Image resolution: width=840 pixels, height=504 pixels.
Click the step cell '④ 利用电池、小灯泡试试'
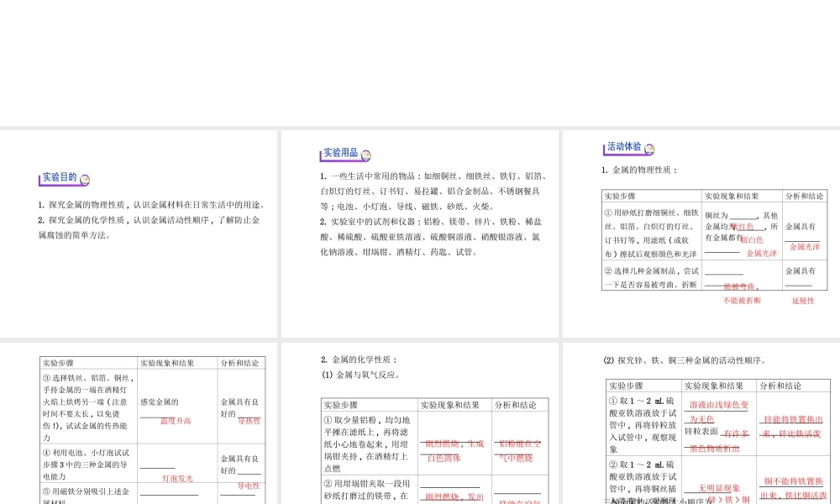[x=87, y=465]
